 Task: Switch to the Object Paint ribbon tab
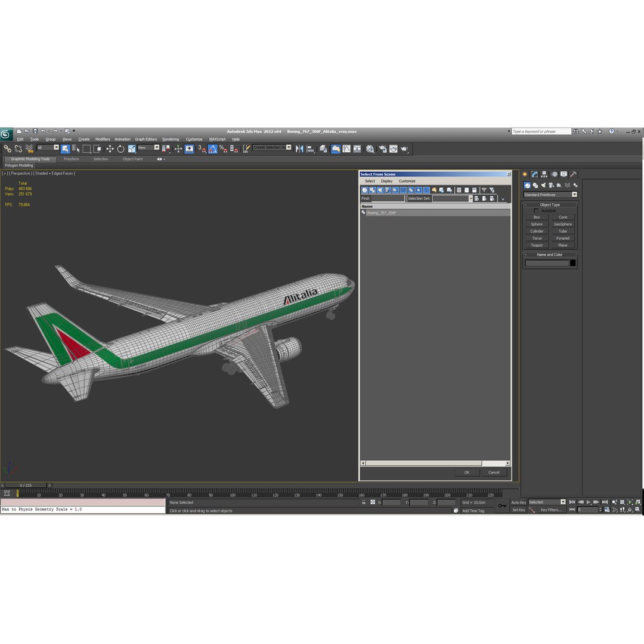click(x=132, y=159)
